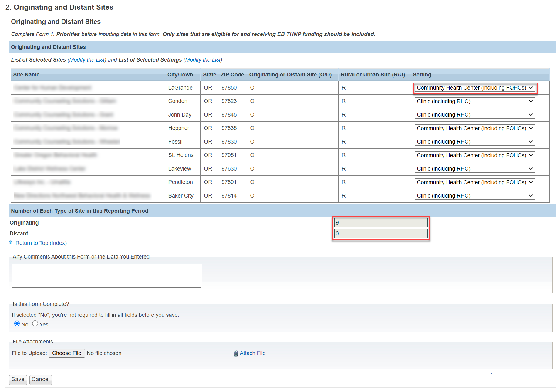Click the Attach File link
560x392 pixels.
pyautogui.click(x=253, y=353)
